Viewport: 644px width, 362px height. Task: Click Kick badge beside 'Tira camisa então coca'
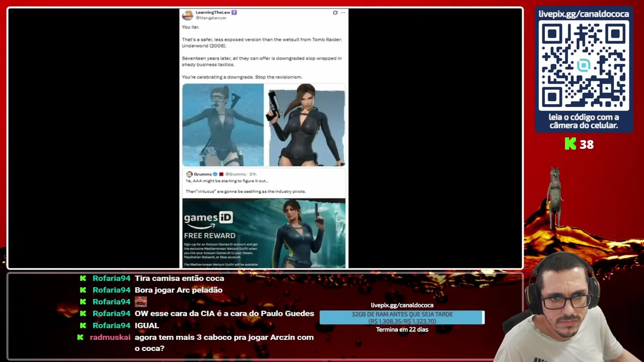(x=83, y=278)
